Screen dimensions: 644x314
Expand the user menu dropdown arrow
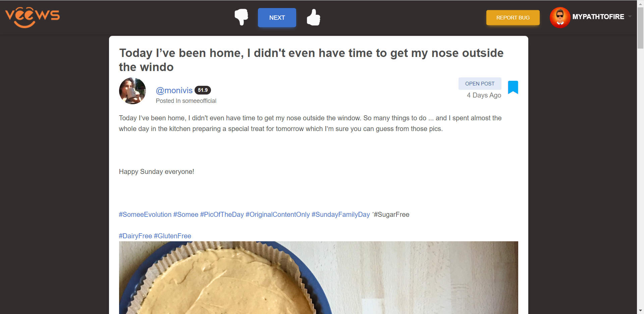[630, 16]
